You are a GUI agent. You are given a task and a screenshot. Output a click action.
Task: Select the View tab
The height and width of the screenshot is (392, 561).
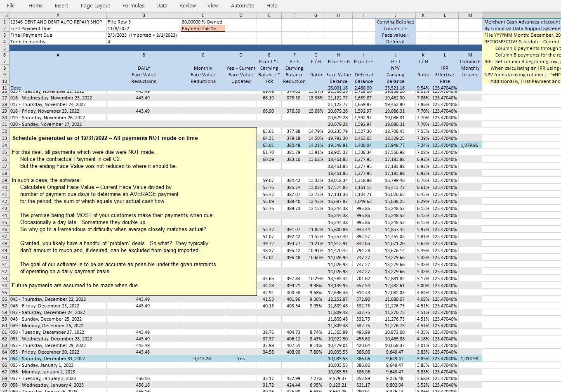[213, 6]
